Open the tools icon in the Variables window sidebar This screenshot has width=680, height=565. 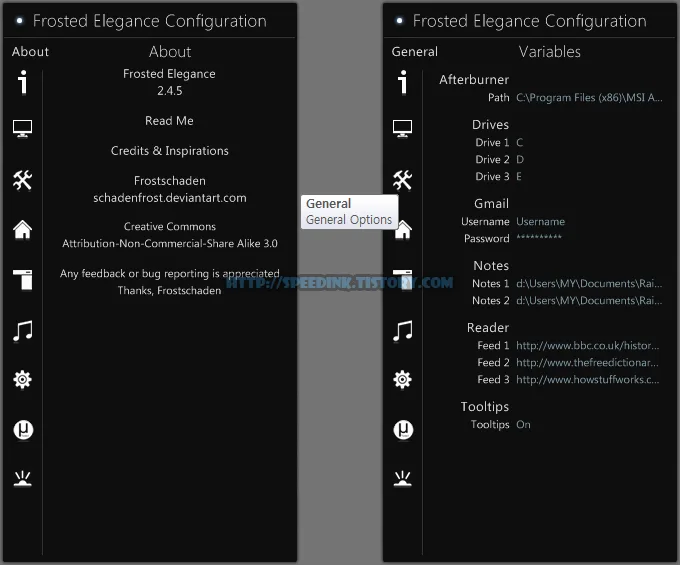[402, 180]
